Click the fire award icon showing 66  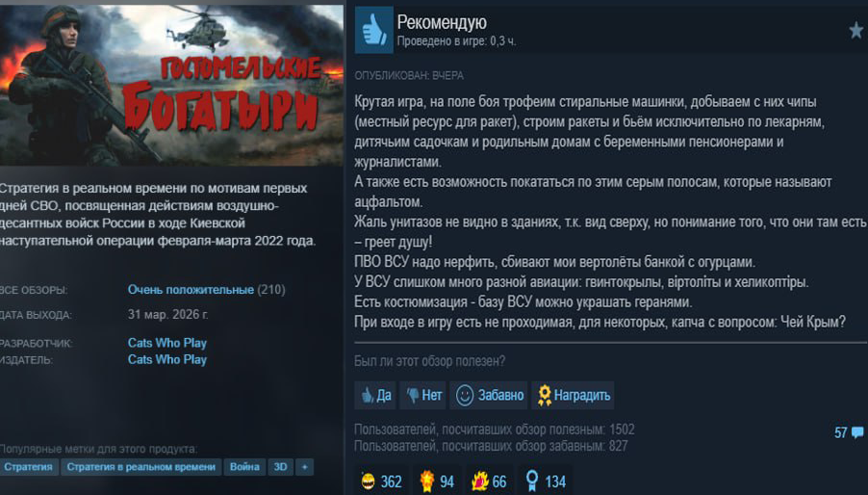[479, 482]
